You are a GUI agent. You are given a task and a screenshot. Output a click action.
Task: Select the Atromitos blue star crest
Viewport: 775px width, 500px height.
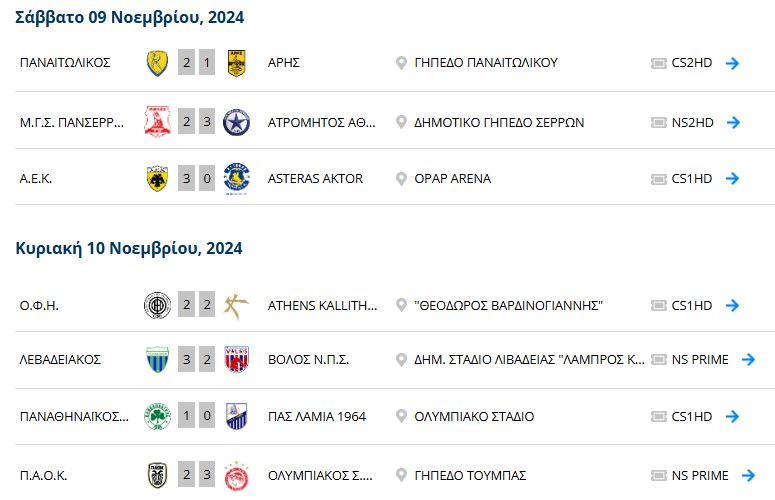tap(236, 122)
